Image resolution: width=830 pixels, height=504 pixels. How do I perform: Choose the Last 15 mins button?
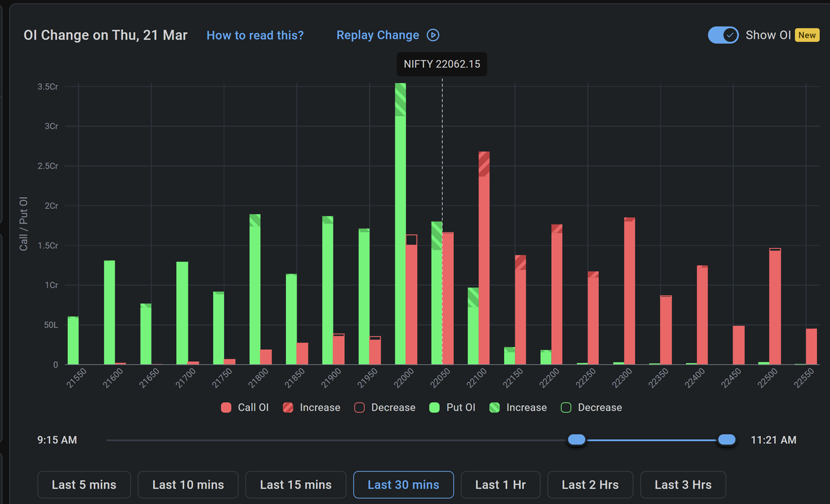pyautogui.click(x=295, y=485)
